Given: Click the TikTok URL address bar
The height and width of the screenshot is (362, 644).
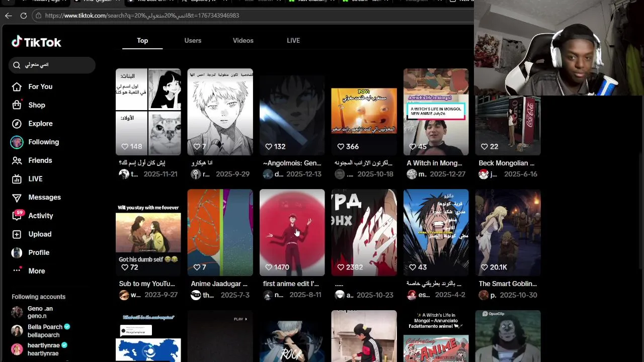Looking at the screenshot, I should pos(252,16).
